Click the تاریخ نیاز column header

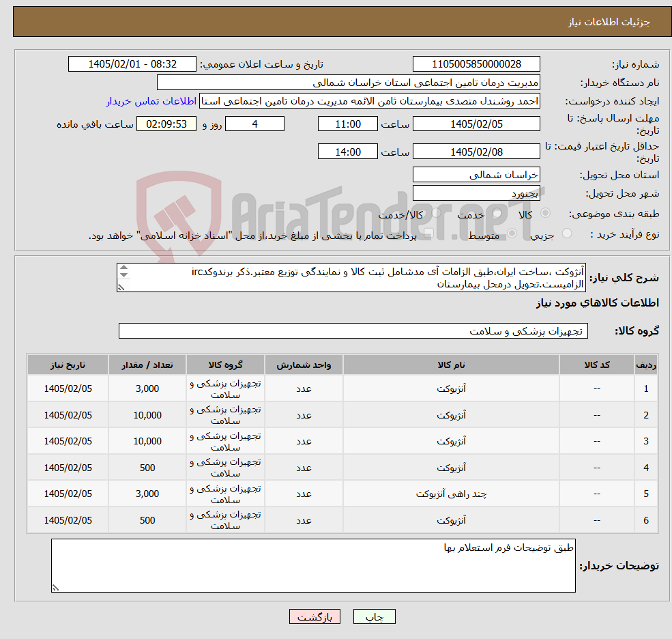(68, 365)
